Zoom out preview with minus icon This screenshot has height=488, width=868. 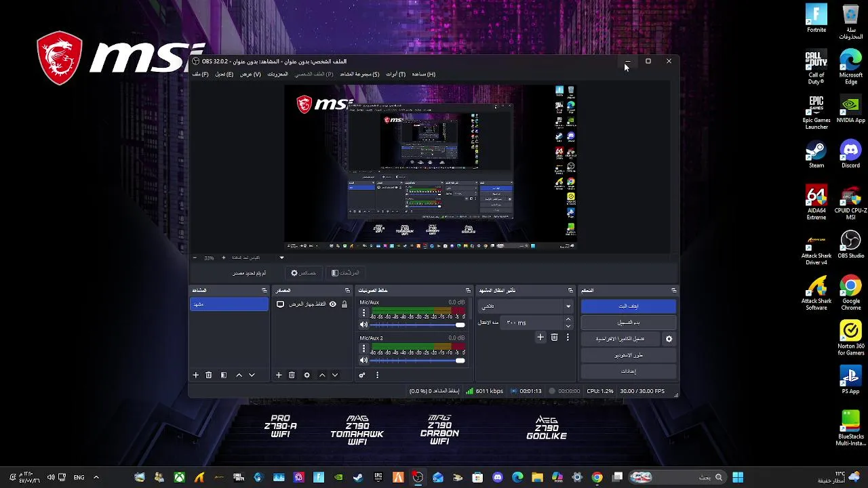pos(195,258)
